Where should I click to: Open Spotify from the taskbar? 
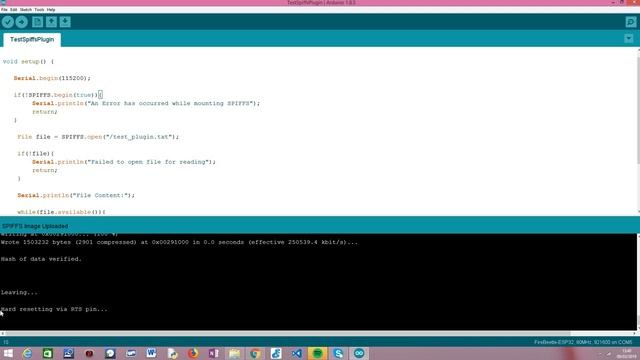318,353
